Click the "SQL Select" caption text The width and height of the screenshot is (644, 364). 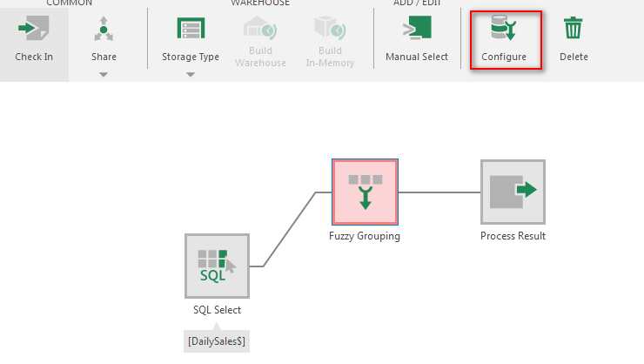point(217,310)
